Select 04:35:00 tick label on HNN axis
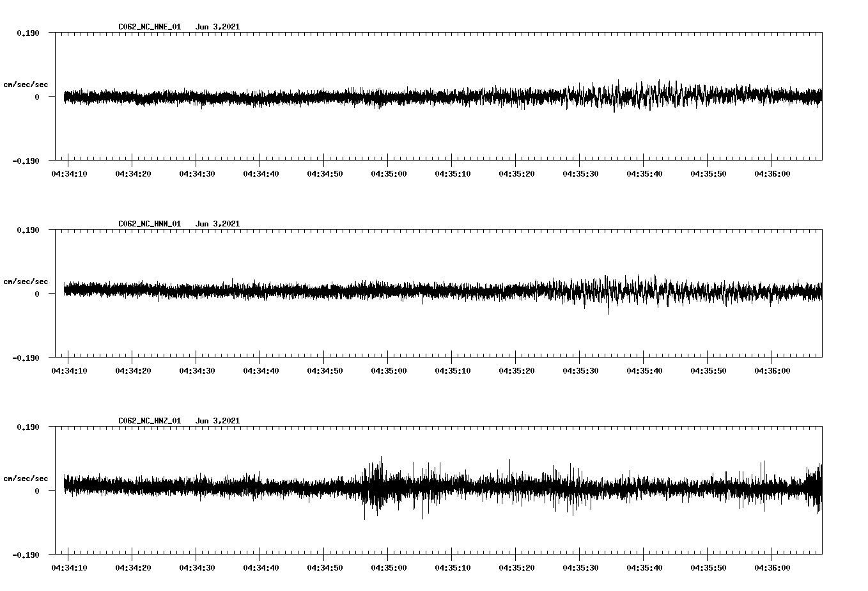Viewport: 868px width, 591px height. (389, 371)
